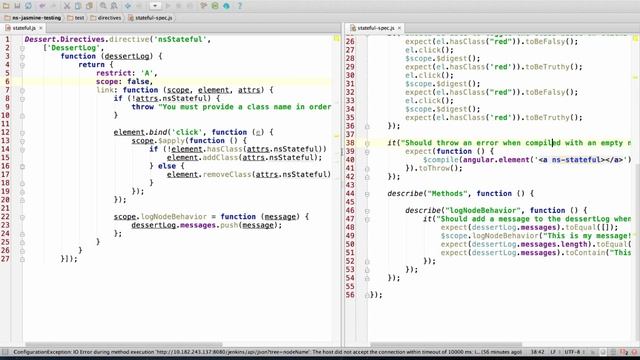This screenshot has height=360, width=640.
Task: Click the Open folder toolbar icon
Action: pos(6,6)
